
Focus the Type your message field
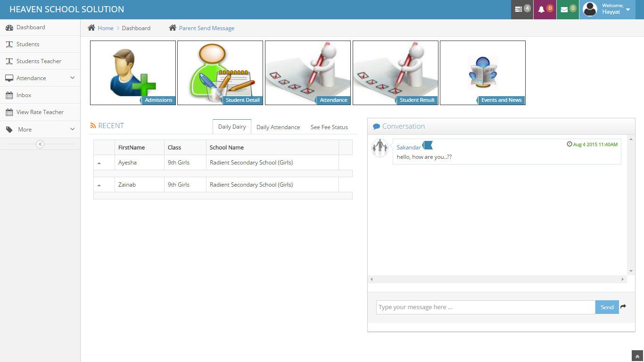pyautogui.click(x=486, y=307)
